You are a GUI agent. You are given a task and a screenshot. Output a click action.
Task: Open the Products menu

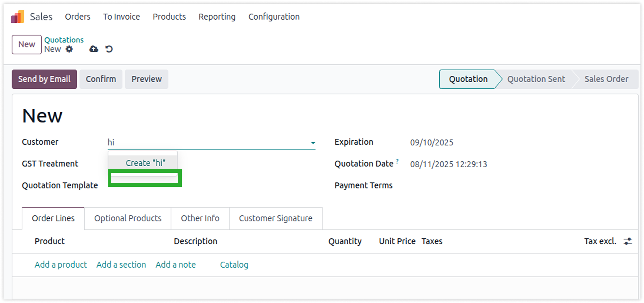[x=169, y=17]
